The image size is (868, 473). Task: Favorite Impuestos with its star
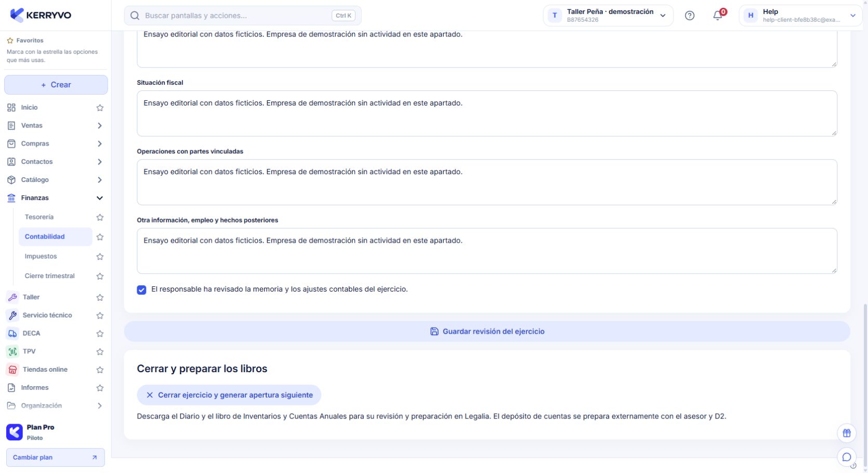[x=100, y=257]
